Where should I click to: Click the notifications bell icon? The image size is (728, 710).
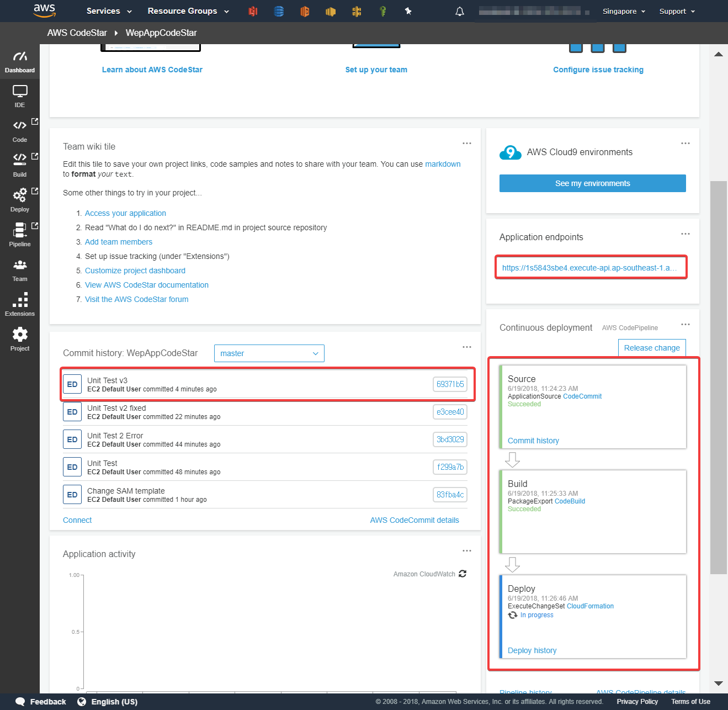click(x=460, y=11)
